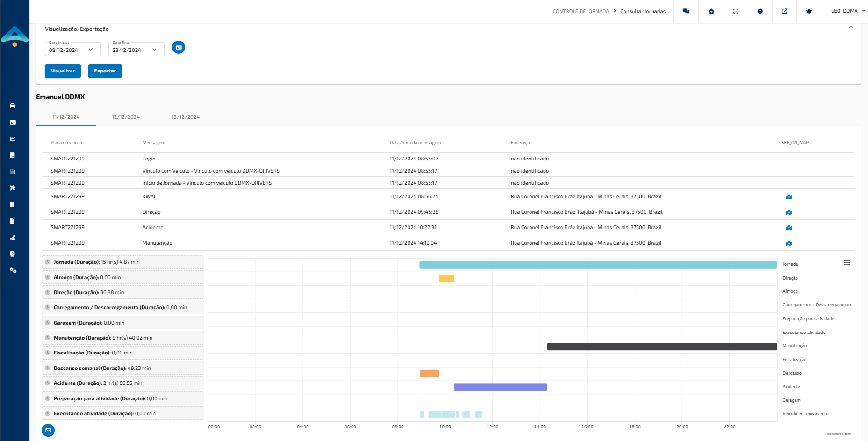The height and width of the screenshot is (441, 868).
Task: Sort by Mensagem column header
Action: (x=154, y=143)
